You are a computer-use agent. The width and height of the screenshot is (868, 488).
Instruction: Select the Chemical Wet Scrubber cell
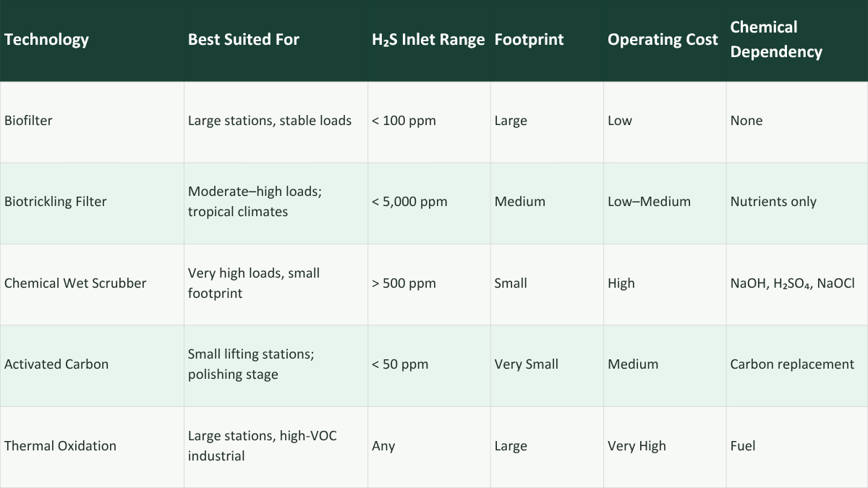click(x=75, y=283)
